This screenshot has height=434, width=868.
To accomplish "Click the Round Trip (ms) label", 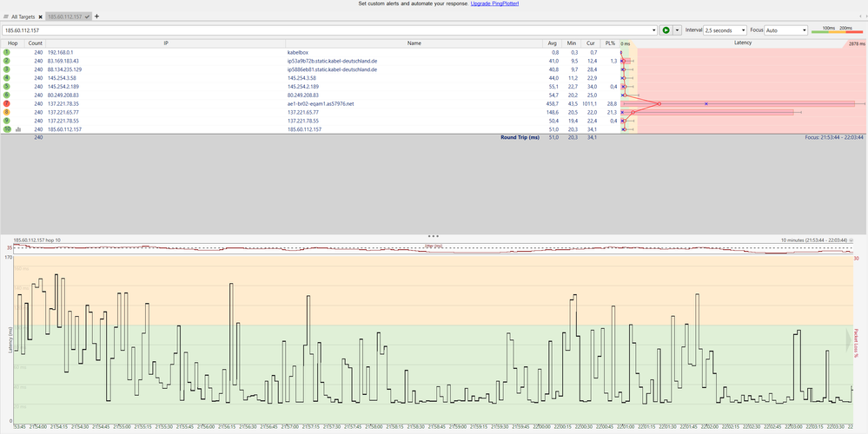I will [520, 138].
